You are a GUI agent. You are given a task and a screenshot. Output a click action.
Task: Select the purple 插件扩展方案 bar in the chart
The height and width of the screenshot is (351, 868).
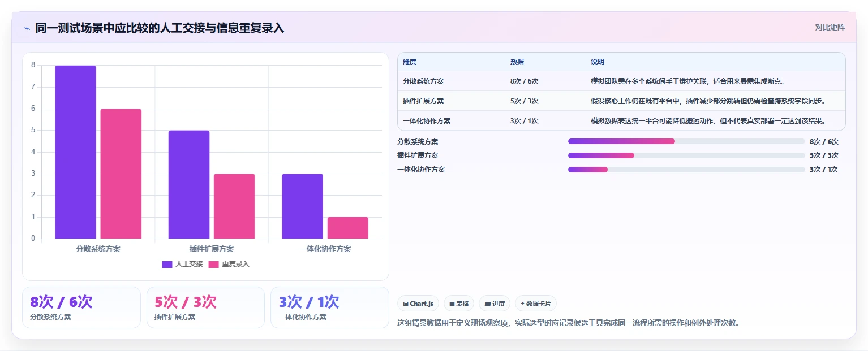pos(189,184)
